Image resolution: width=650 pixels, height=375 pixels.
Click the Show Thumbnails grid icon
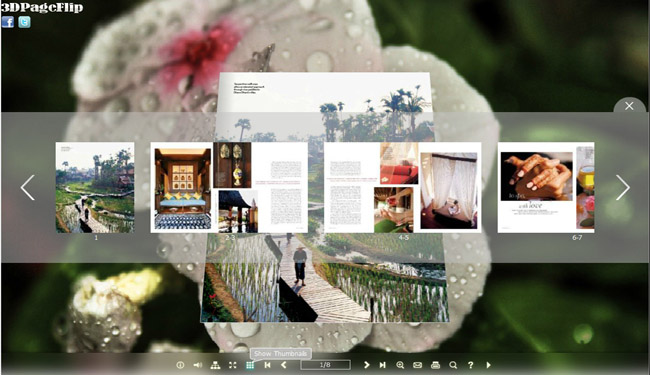250,365
